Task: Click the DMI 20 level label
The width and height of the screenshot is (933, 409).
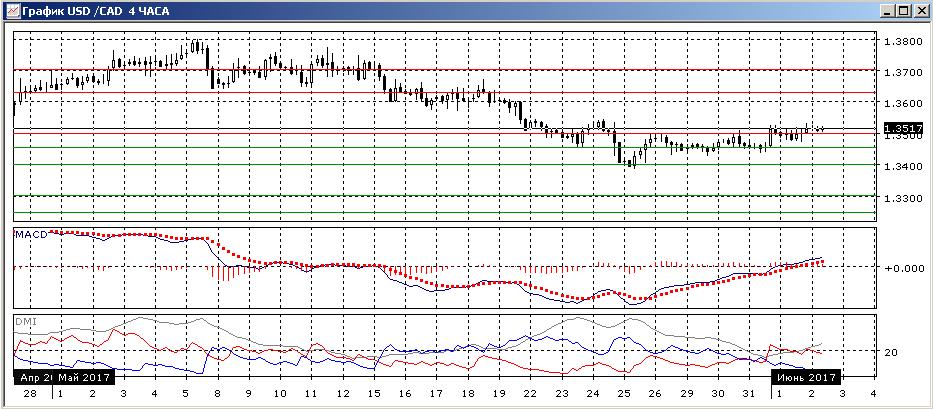Action: (893, 352)
